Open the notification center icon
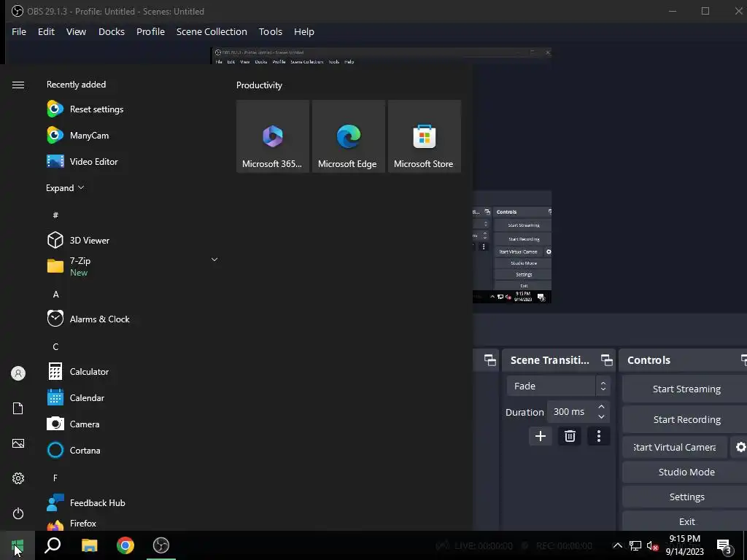The height and width of the screenshot is (560, 747). coord(724,546)
